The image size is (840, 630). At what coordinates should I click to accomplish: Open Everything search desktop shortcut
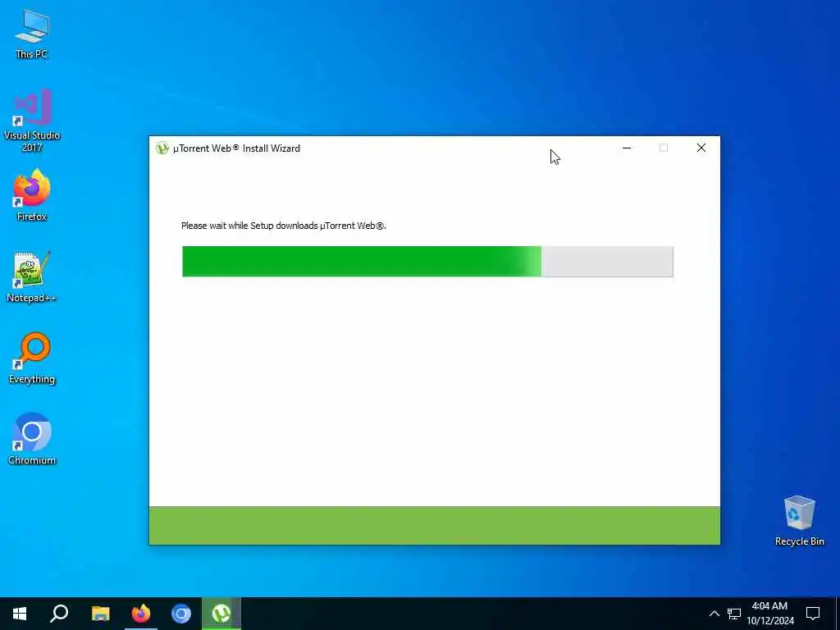(32, 358)
